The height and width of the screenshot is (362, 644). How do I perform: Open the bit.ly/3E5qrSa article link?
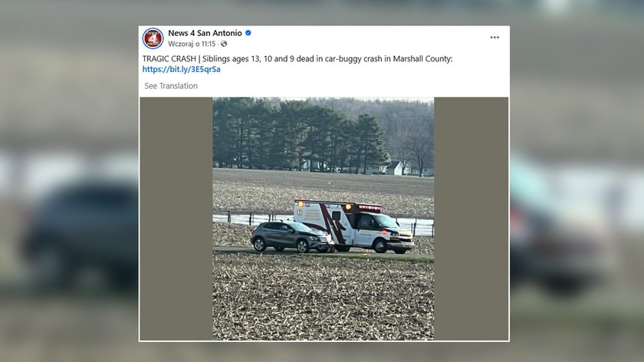[182, 70]
